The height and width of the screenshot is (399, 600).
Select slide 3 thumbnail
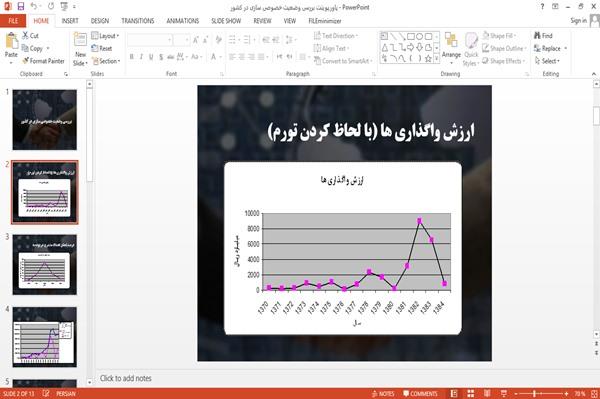tap(45, 265)
